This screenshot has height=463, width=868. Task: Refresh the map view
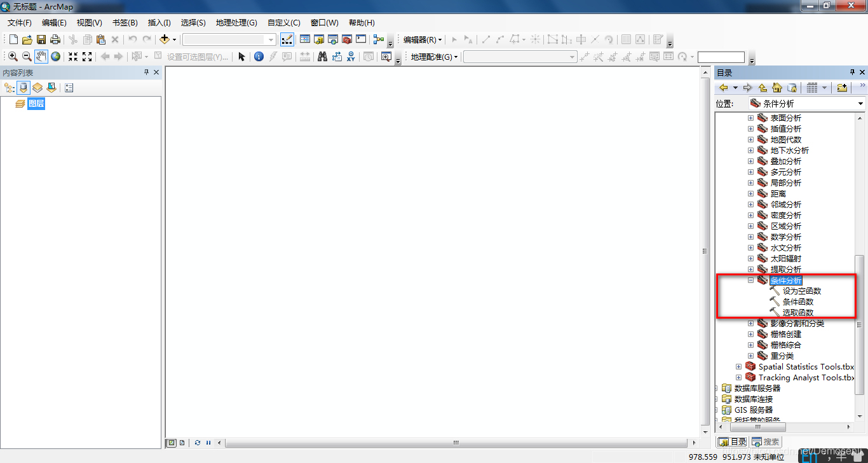[198, 443]
